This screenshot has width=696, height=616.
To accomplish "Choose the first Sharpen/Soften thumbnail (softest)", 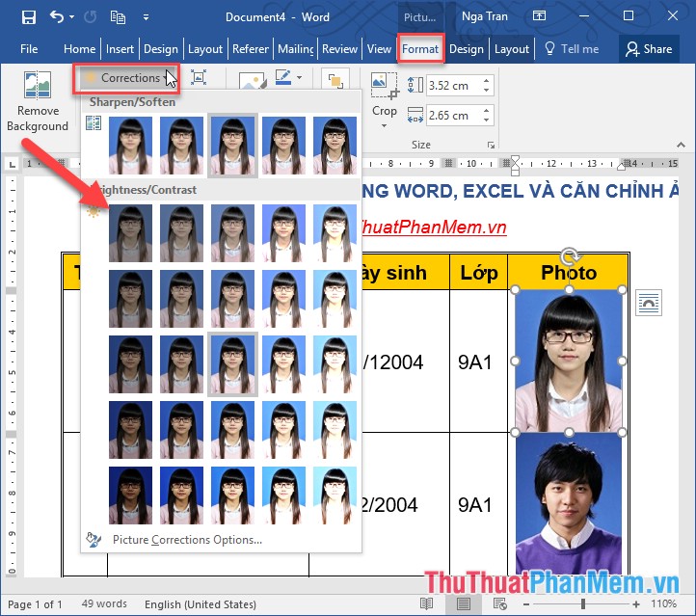I will [130, 146].
